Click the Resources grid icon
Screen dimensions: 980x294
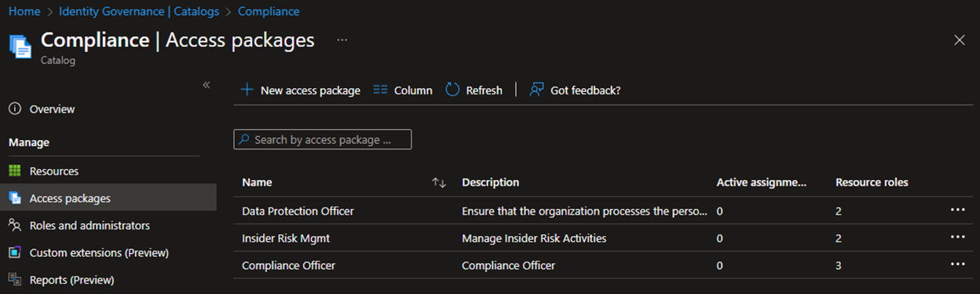pos(14,171)
